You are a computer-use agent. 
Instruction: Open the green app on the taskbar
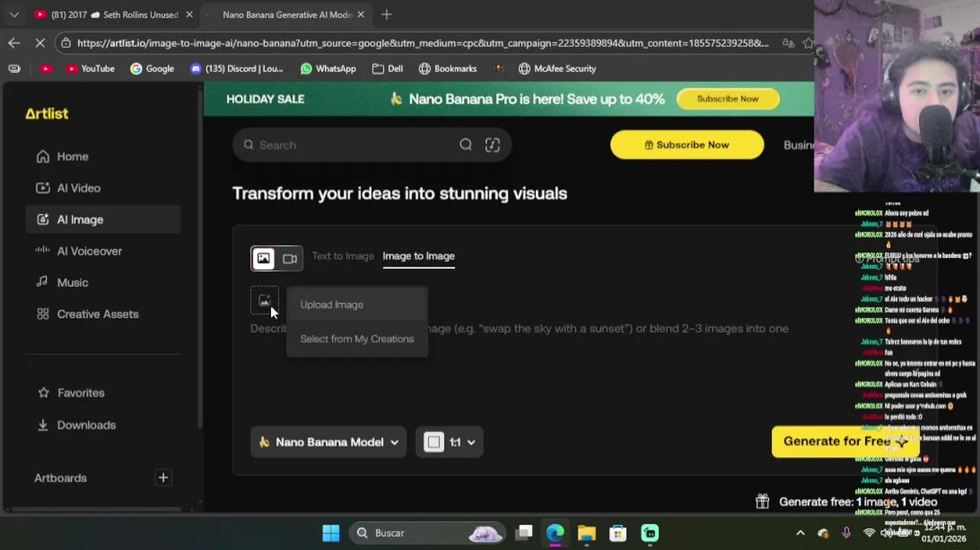[x=650, y=532]
